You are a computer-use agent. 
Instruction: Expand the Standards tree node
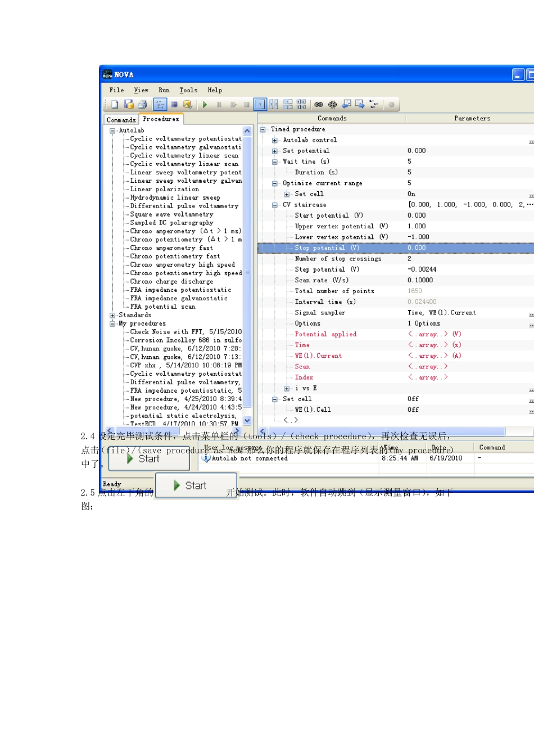tap(112, 316)
